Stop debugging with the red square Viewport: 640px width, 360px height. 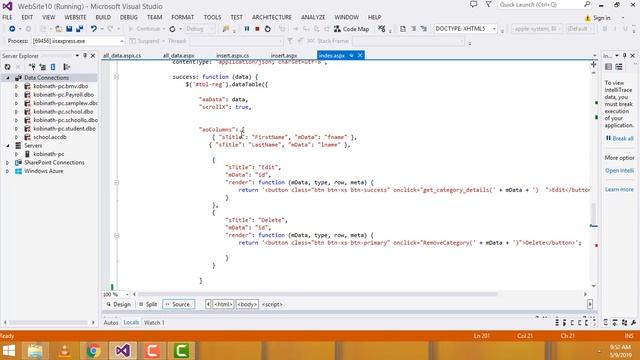tap(257, 29)
